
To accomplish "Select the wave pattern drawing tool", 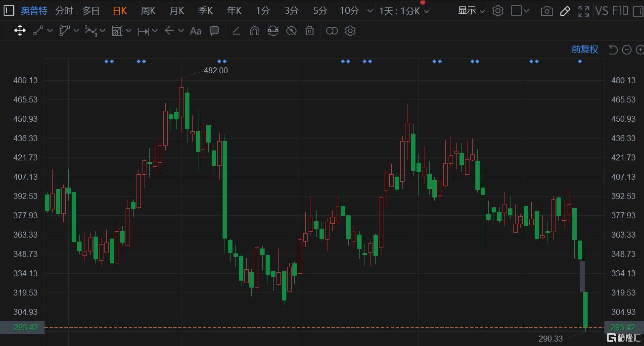I will 91,31.
